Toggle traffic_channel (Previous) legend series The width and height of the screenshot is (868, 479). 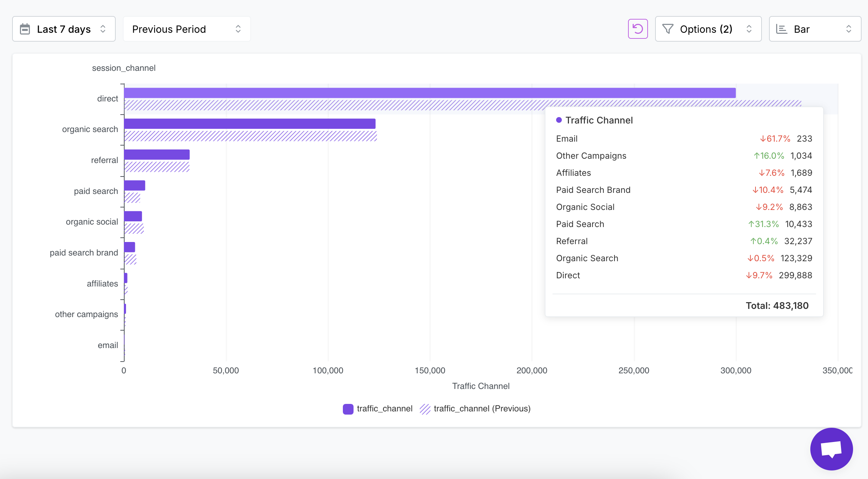coord(482,409)
